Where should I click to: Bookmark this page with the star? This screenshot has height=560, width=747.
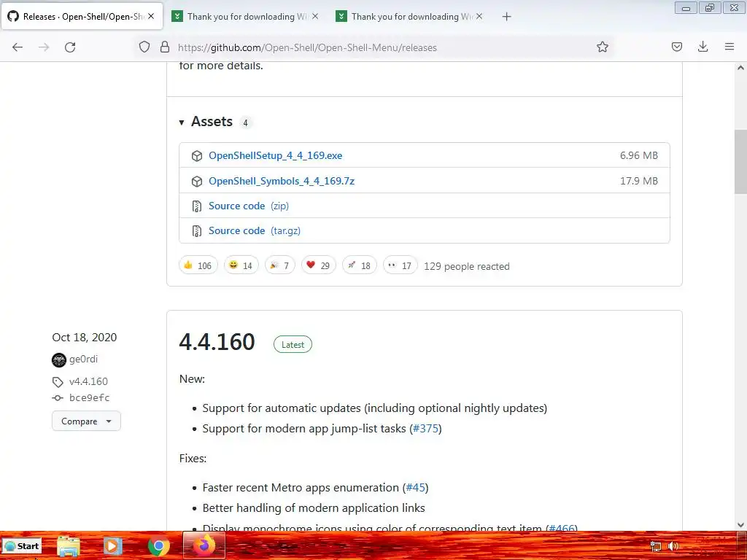pyautogui.click(x=602, y=47)
